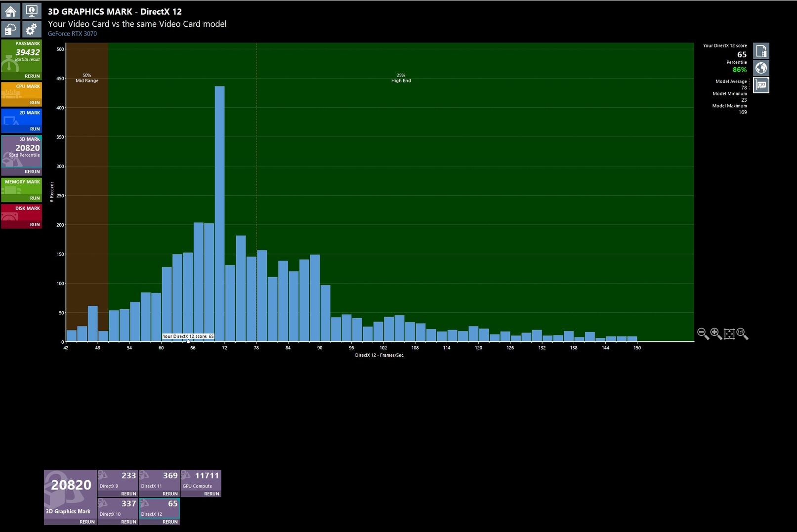Fit the chart using the pan arrows icon
The image size is (797, 532).
click(x=729, y=334)
